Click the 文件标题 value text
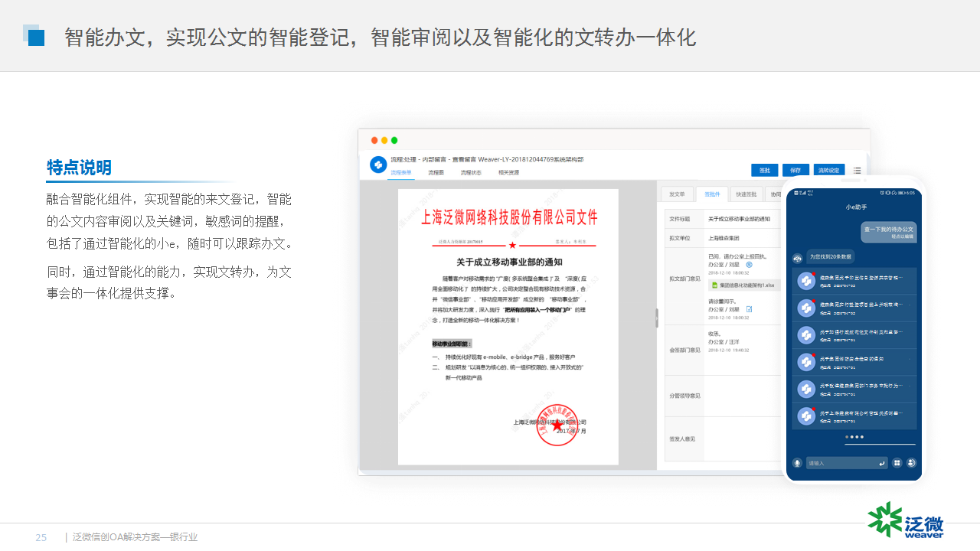Screen dimensions: 980x551 pyautogui.click(x=739, y=219)
